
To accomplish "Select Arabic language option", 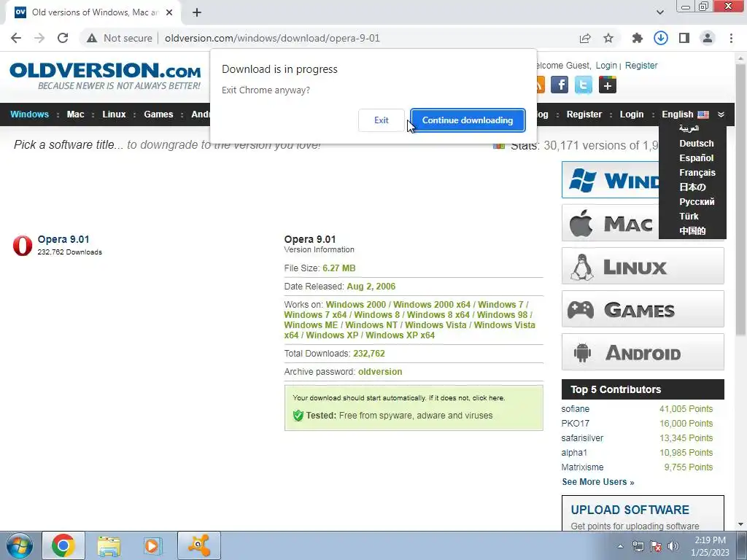I will coord(689,128).
